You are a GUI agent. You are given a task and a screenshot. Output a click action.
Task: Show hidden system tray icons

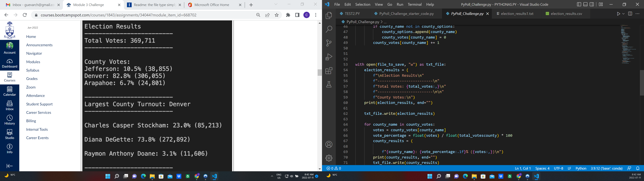[272, 176]
